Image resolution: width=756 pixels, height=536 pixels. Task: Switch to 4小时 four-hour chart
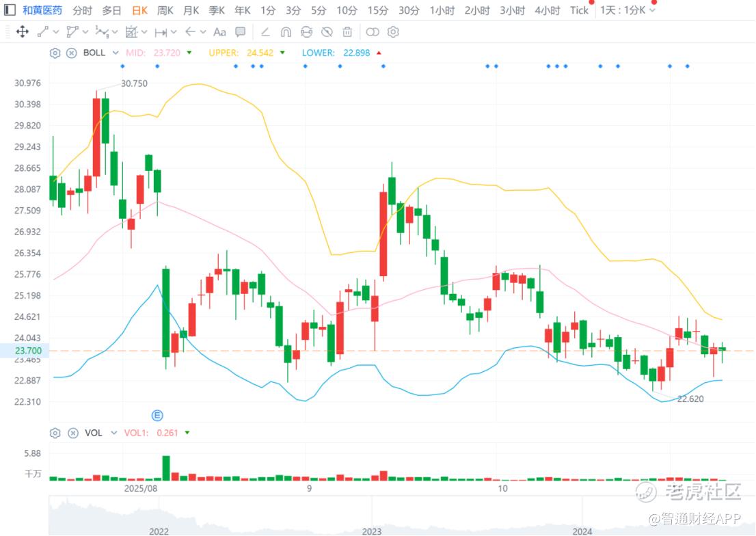pos(548,10)
